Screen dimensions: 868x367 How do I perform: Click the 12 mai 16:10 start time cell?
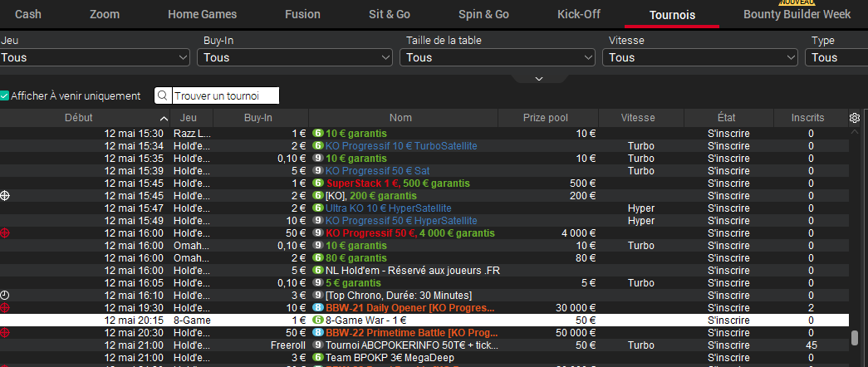(x=134, y=296)
